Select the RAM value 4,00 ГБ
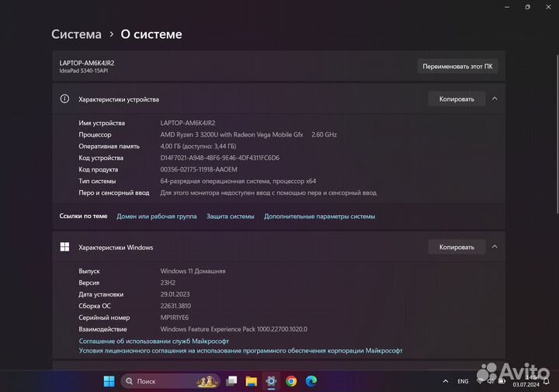The width and height of the screenshot is (559, 392). click(x=198, y=146)
